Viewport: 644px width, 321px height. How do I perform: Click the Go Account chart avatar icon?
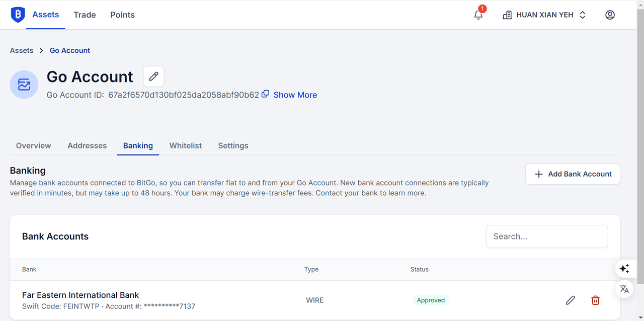pyautogui.click(x=24, y=85)
